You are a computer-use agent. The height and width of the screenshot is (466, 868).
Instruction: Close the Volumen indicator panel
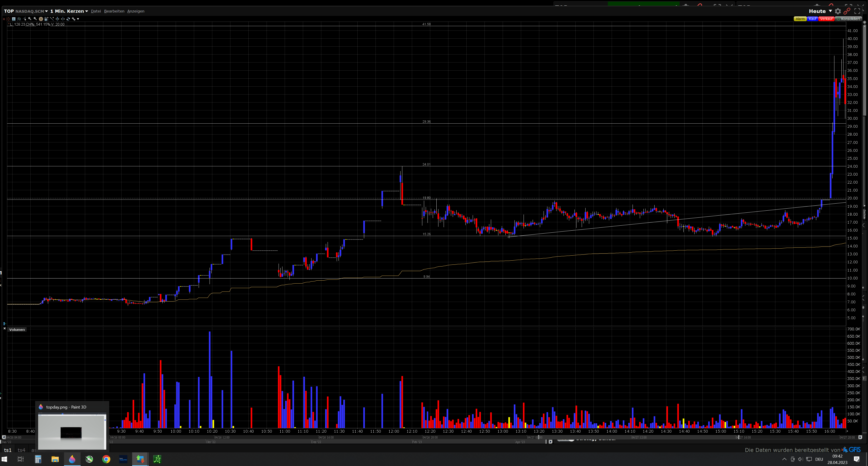(4, 328)
